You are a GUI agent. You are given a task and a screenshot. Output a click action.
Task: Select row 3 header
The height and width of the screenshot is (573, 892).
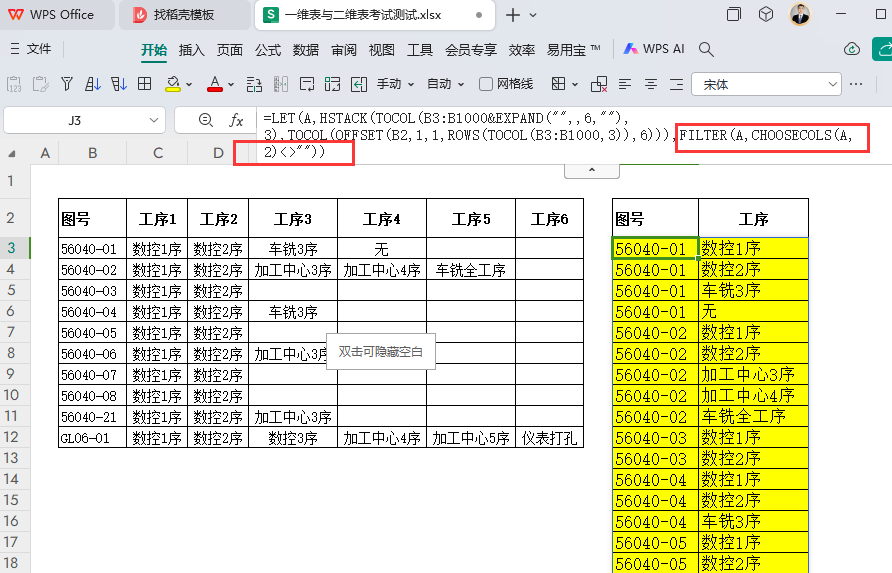(x=11, y=248)
